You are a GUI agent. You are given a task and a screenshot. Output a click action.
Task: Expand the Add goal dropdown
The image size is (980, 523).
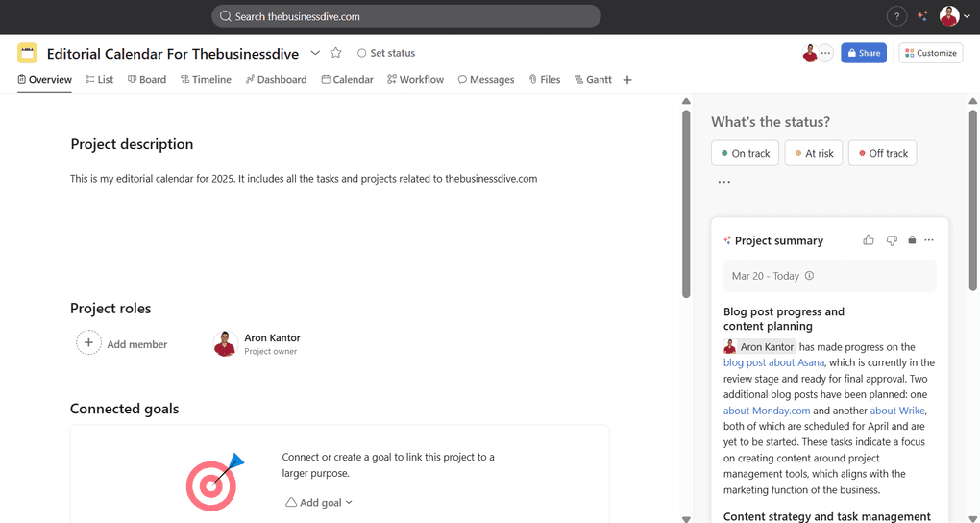(x=319, y=503)
